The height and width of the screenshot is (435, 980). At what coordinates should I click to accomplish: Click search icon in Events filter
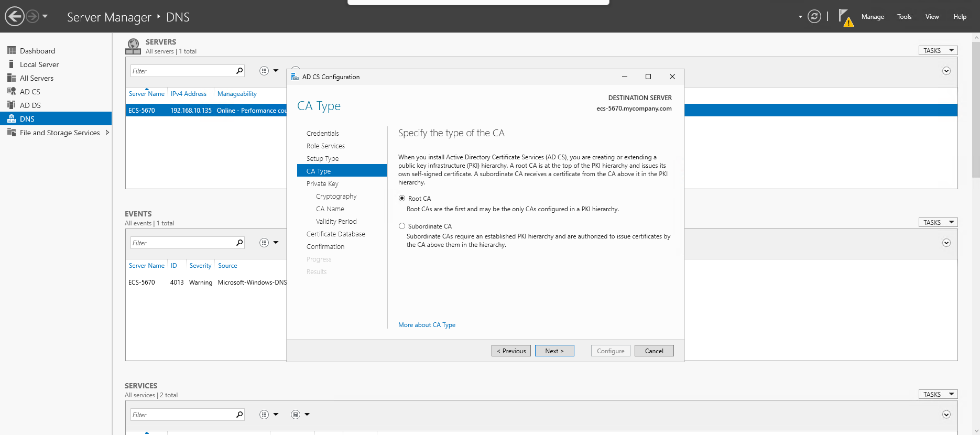(239, 243)
